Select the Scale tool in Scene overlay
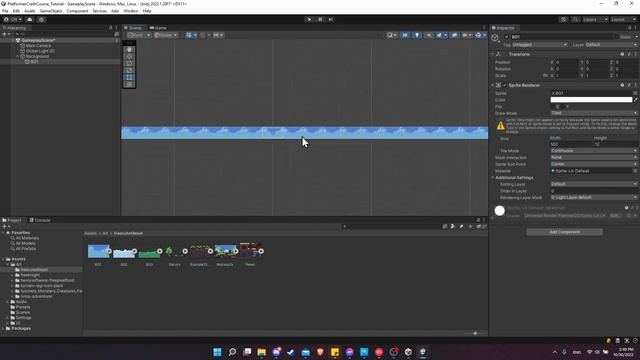The height and width of the screenshot is (360, 640). pyautogui.click(x=129, y=70)
